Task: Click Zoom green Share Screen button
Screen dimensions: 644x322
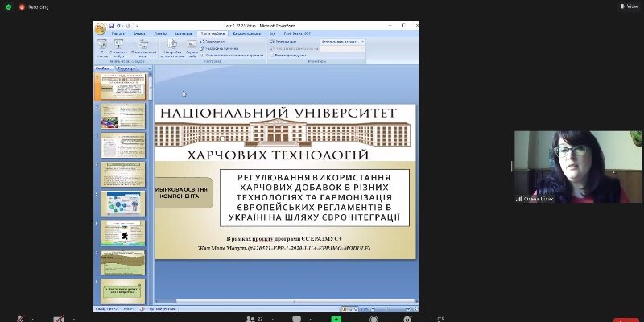Action: [x=336, y=319]
